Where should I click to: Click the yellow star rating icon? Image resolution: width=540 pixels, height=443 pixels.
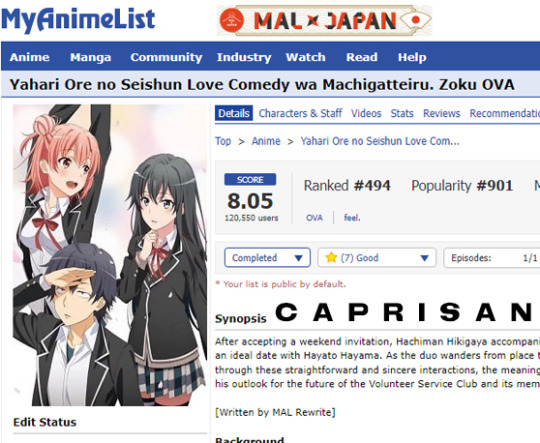(331, 257)
